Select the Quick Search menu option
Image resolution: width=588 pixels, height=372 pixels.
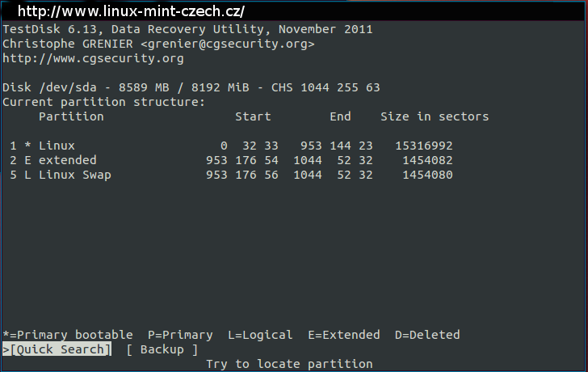(x=57, y=349)
